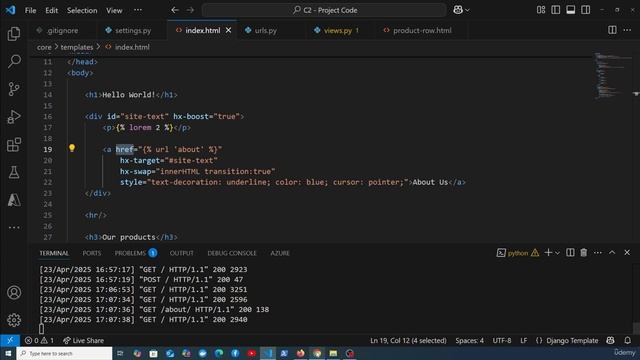
Task: Toggle the bottom Panel visibility
Action: 571,10
